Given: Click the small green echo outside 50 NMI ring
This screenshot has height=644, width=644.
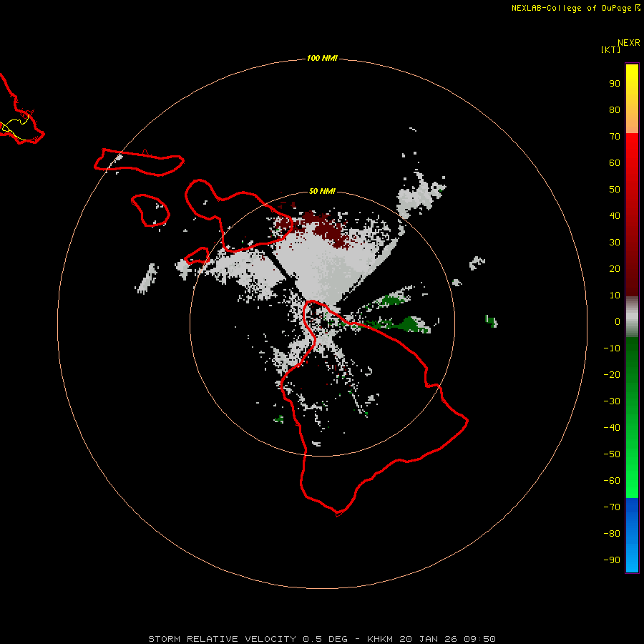Looking at the screenshot, I should point(491,321).
